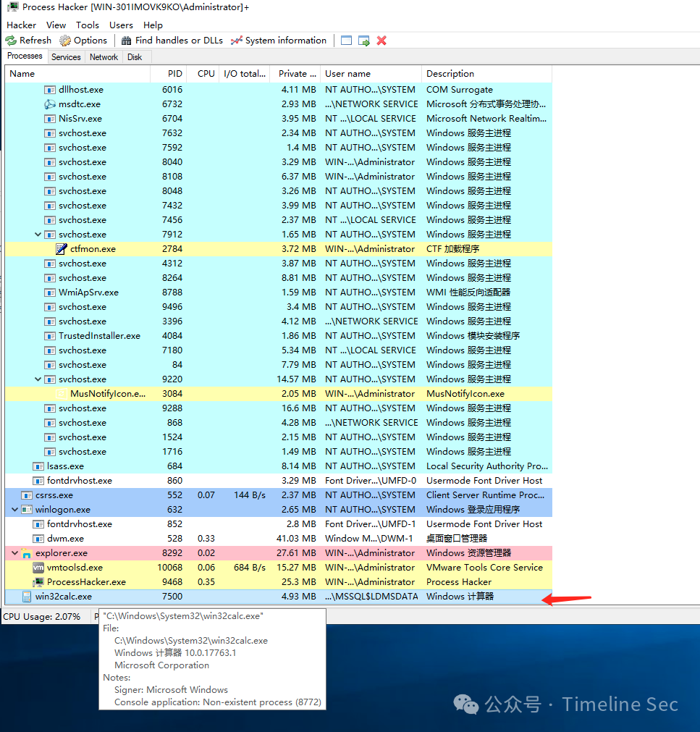Click winlogon.exe process icon
The width and height of the screenshot is (700, 732).
(x=27, y=510)
